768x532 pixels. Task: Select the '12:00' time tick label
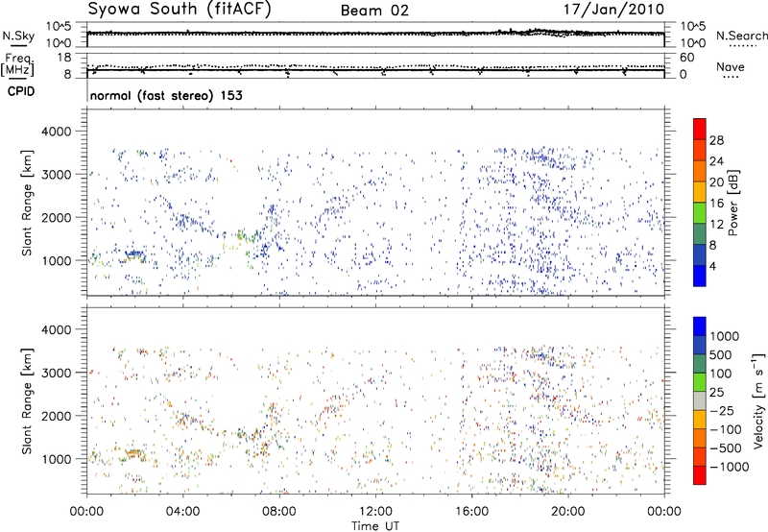375,512
